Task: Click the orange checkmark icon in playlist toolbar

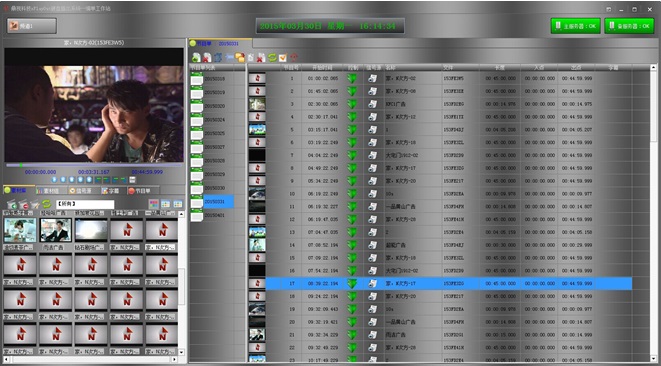Action: pos(283,57)
